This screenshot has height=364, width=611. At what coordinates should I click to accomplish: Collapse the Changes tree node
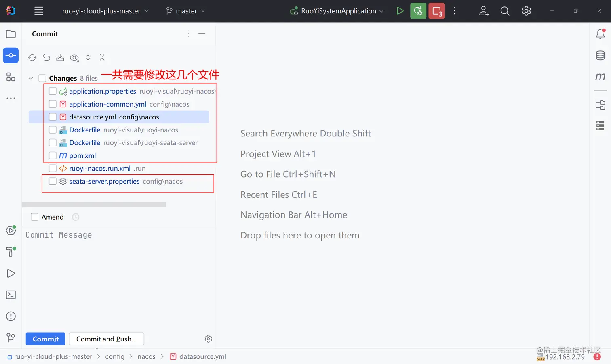[31, 78]
